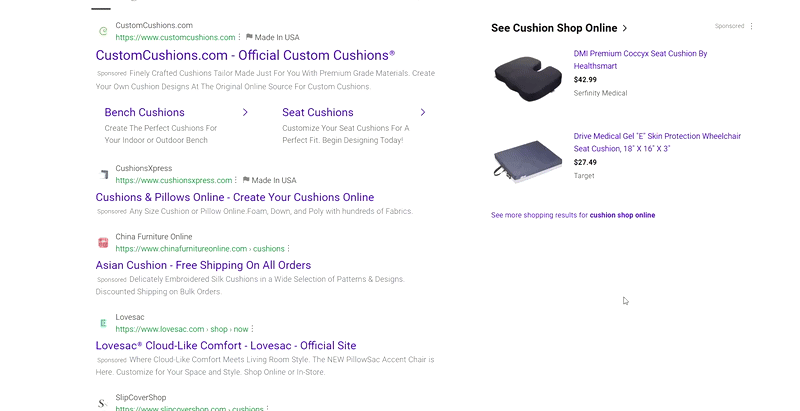Expand the Seat Cushions sitelink arrow

(423, 113)
